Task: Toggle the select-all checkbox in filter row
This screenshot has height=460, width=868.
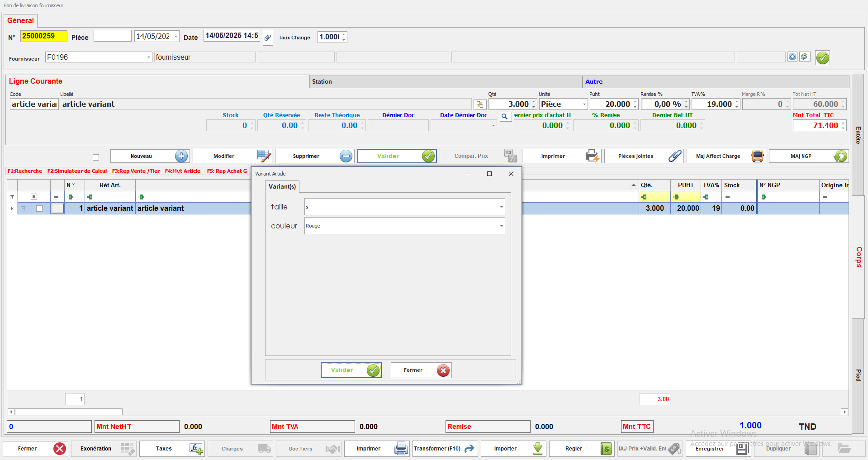Action: [x=34, y=197]
